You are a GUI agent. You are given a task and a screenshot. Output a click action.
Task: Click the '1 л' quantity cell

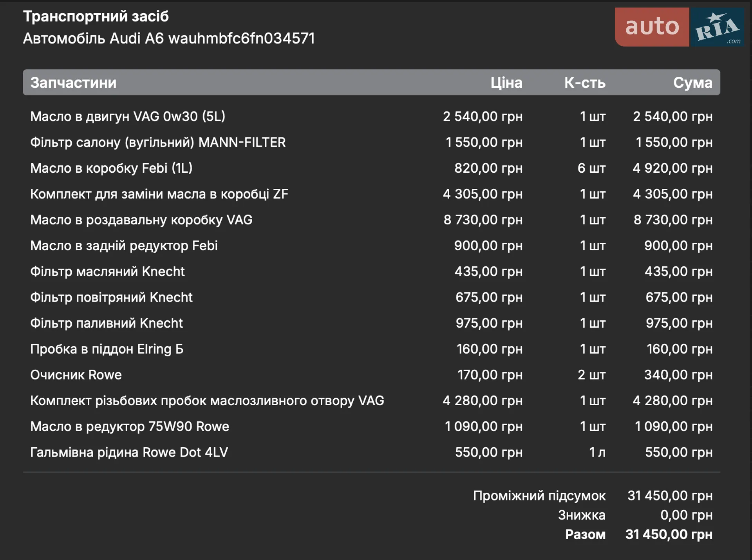pyautogui.click(x=597, y=452)
